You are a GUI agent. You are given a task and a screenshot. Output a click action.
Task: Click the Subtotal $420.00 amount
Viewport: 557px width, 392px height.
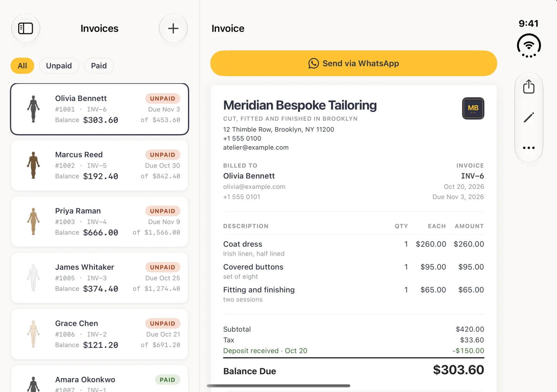pyautogui.click(x=470, y=329)
